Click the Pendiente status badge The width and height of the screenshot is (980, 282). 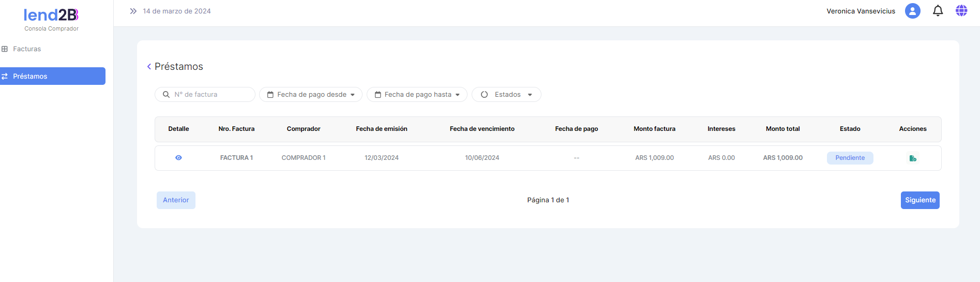850,158
